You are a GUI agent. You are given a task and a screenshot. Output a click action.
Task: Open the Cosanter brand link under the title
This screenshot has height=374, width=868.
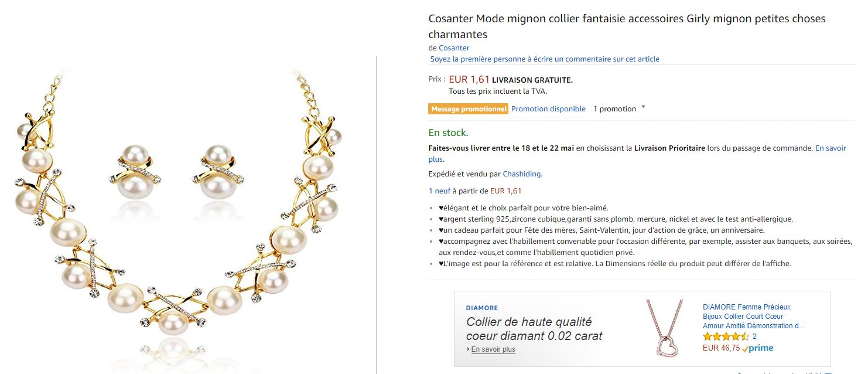[x=454, y=48]
